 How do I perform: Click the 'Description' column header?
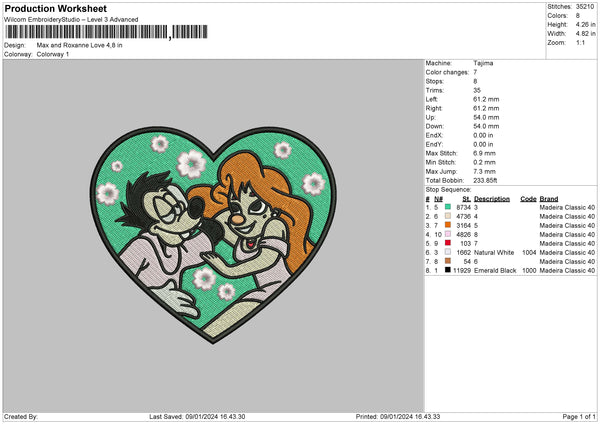tap(492, 199)
